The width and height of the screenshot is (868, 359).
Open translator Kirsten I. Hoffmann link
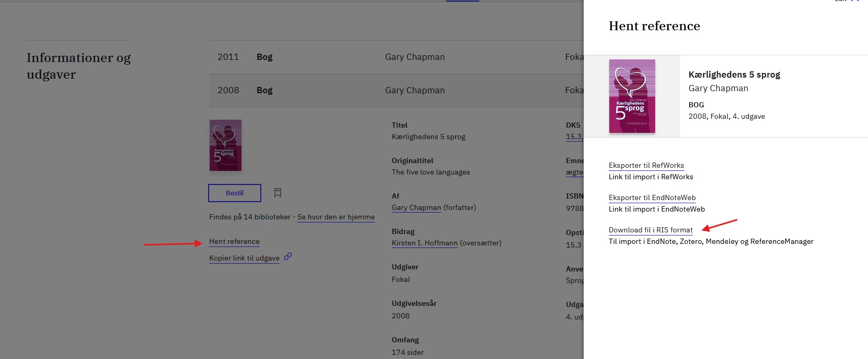[425, 243]
